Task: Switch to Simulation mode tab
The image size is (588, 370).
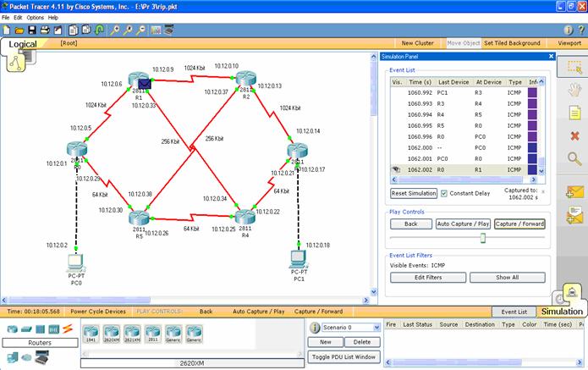Action: pyautogui.click(x=562, y=311)
